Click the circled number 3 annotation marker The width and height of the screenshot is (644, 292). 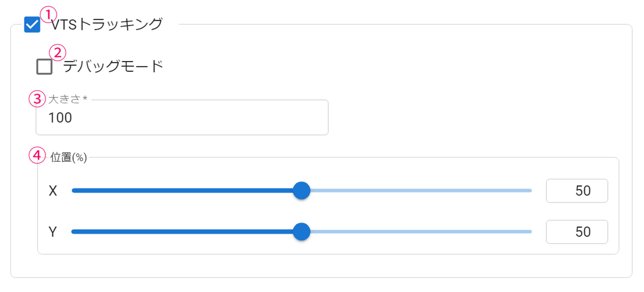click(37, 99)
